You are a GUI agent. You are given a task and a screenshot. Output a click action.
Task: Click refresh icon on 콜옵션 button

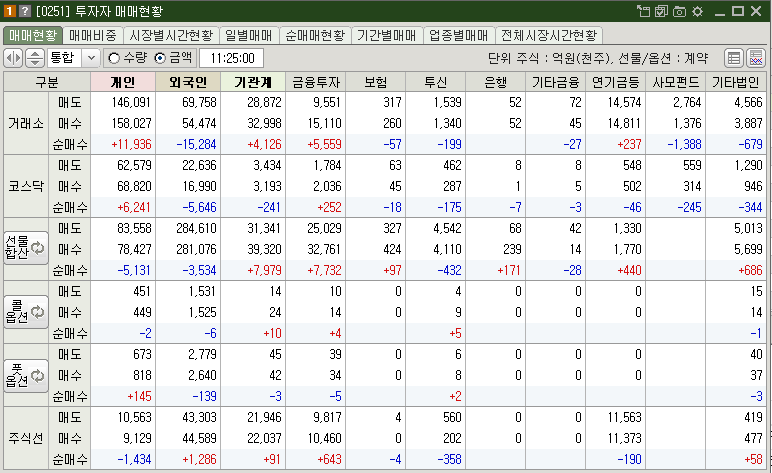click(37, 312)
